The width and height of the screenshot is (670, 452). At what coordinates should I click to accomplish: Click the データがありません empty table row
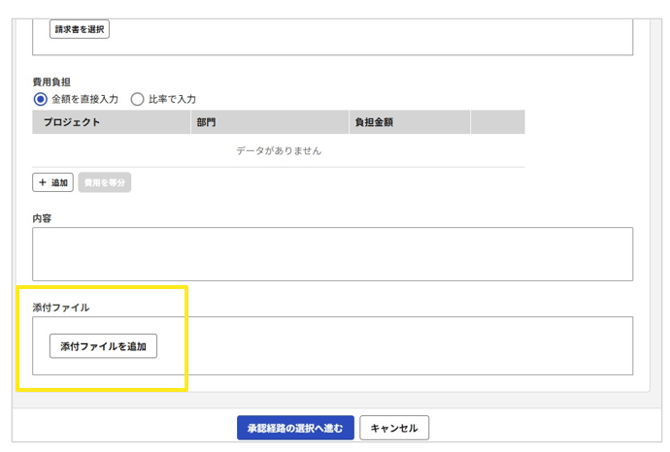(x=278, y=151)
